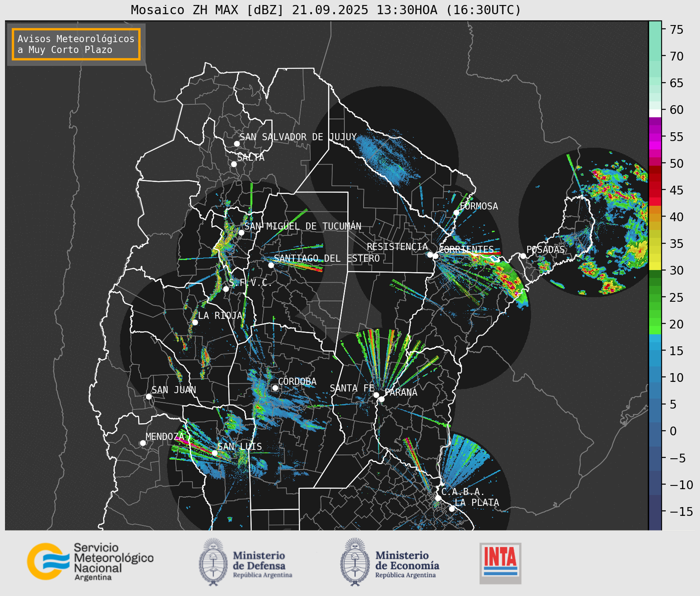Click the Mendoza city dot
700x596 pixels.
click(x=143, y=443)
